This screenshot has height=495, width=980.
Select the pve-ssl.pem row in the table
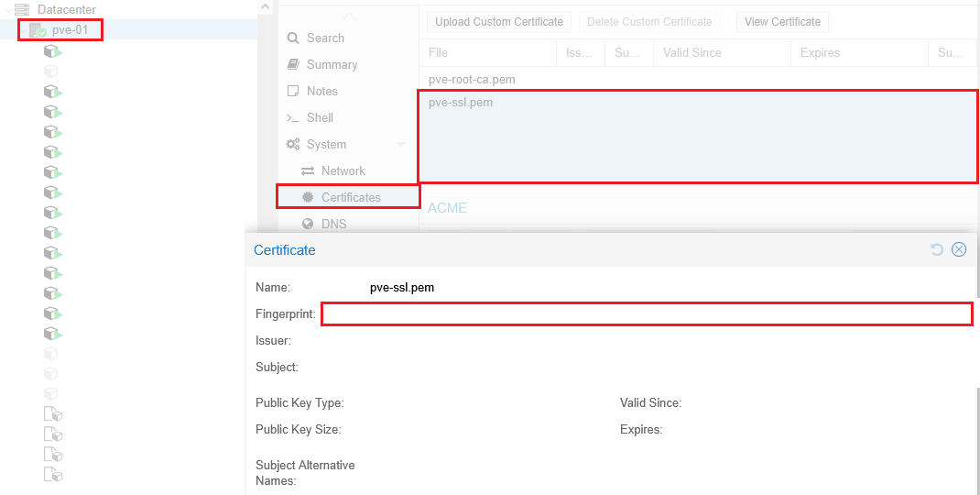point(698,137)
